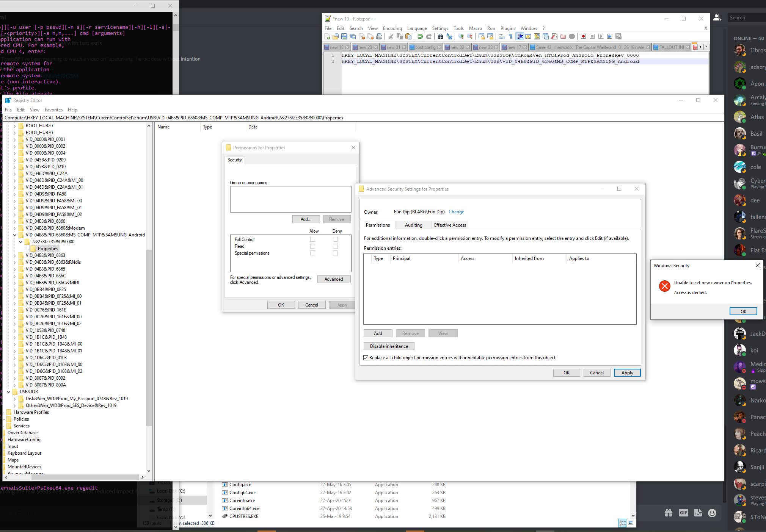Click Zoom In icon in Notepad++
766x532 pixels.
[461, 36]
